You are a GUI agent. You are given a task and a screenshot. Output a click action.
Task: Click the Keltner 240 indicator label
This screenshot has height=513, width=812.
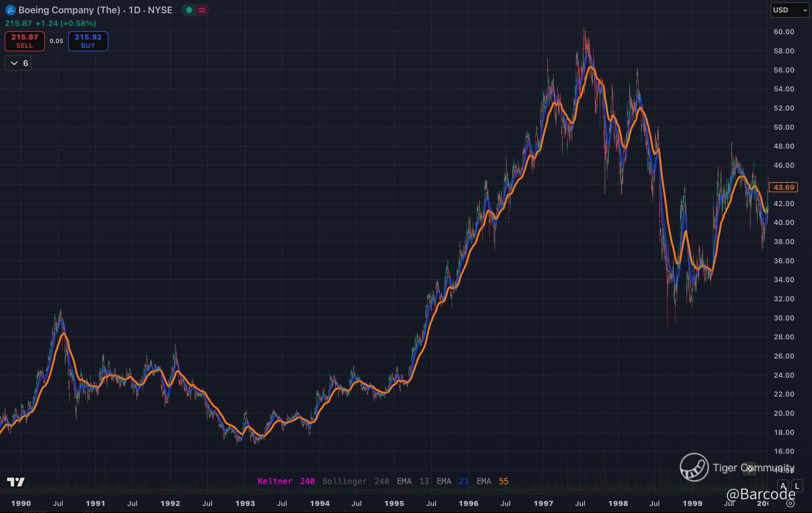(286, 481)
